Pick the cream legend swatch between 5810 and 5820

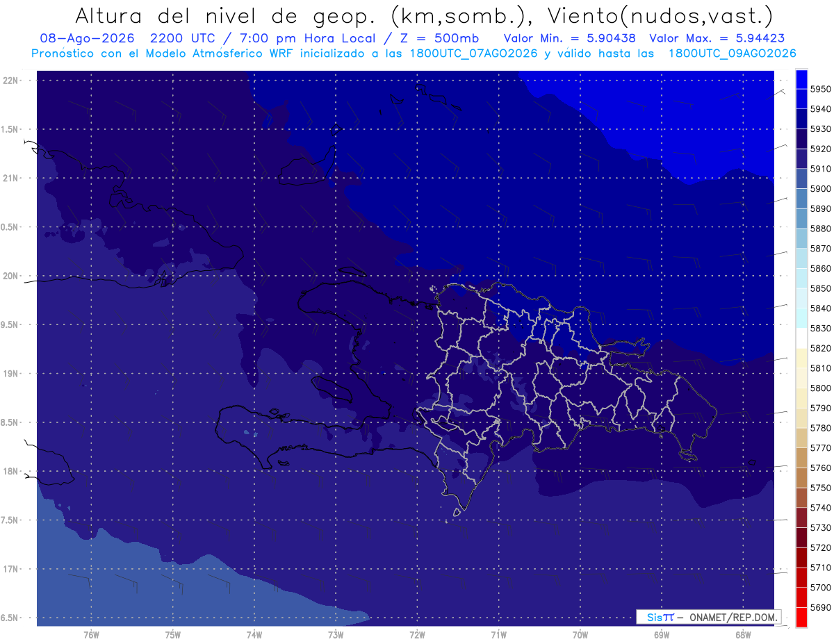click(801, 358)
